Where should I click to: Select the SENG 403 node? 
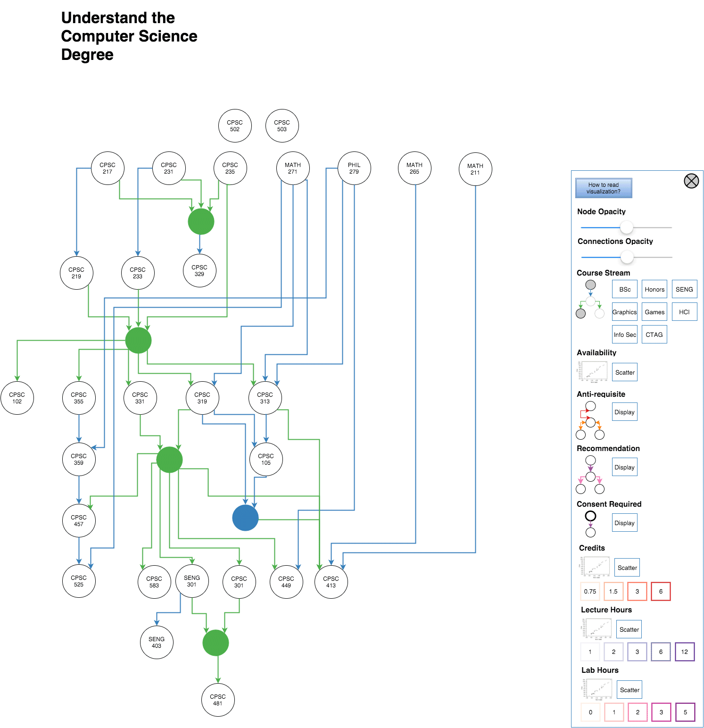[157, 643]
